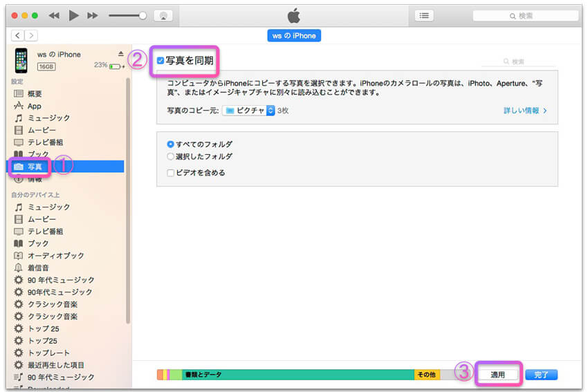Click the bell icon for 着信音
This screenshot has width=588, height=392.
19,268
